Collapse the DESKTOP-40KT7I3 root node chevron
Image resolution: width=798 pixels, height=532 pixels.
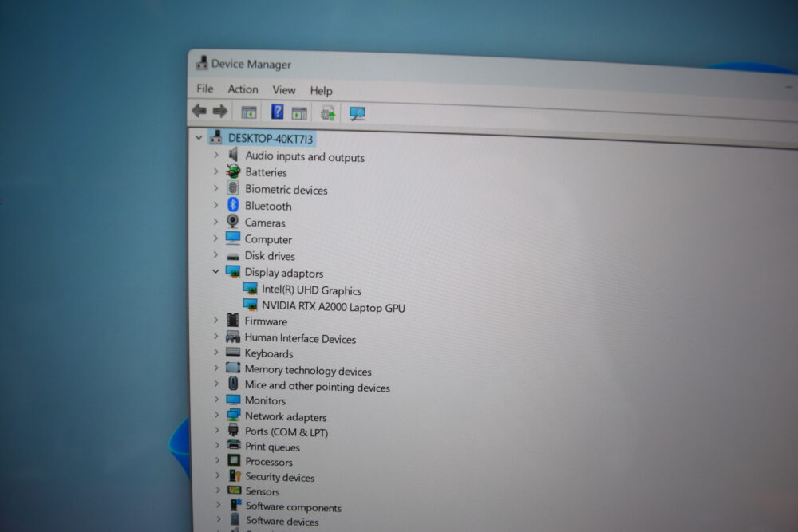click(199, 137)
